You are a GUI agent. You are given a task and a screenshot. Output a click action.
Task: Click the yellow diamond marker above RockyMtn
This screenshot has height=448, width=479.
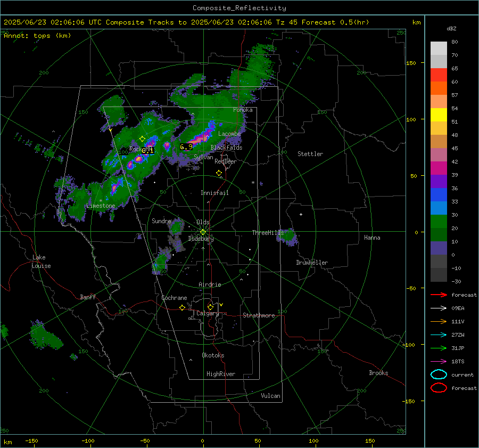tap(142, 139)
